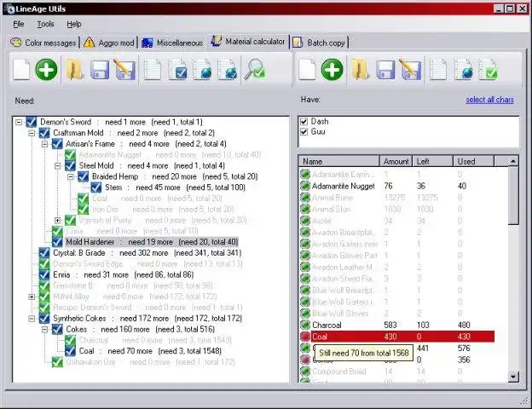Image resolution: width=532 pixels, height=409 pixels.
Task: Sort by the Name column header
Action: [x=338, y=161]
